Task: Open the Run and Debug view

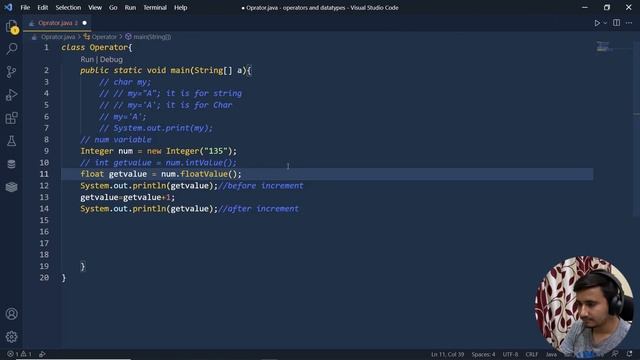Action: pos(11,95)
